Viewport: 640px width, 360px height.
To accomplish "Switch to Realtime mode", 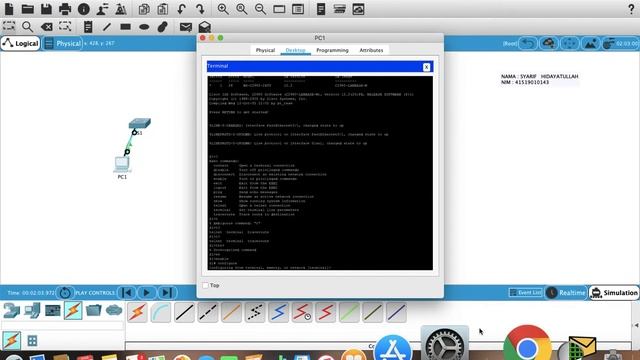I will tap(565, 293).
